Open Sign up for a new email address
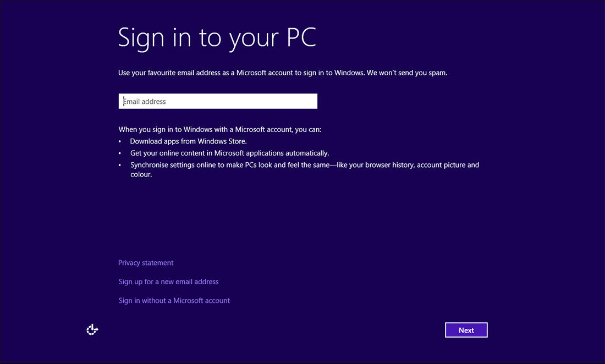 [x=169, y=282]
